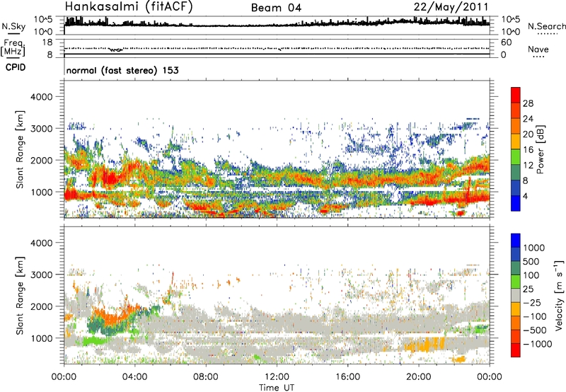566x392 pixels.
Task: Pick the blue Velocity segment above 1000
Action: (x=516, y=241)
